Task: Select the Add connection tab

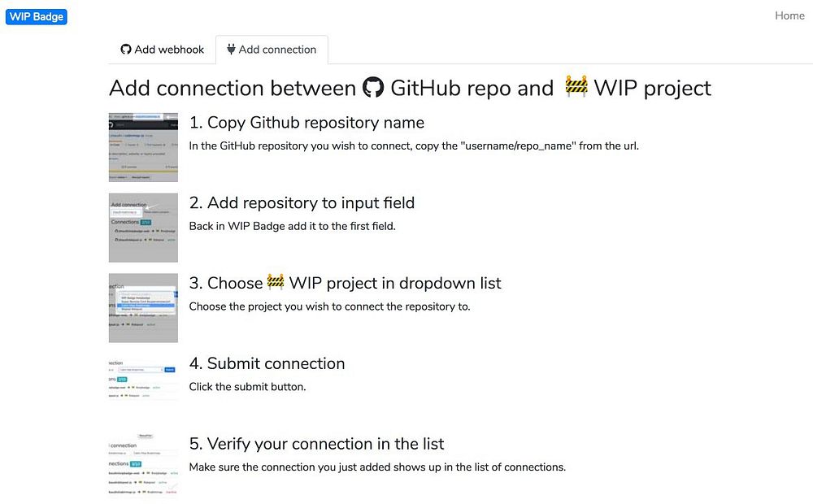Action: [x=272, y=50]
